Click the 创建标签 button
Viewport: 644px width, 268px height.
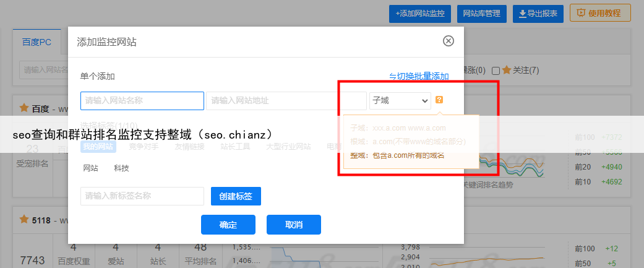point(236,196)
